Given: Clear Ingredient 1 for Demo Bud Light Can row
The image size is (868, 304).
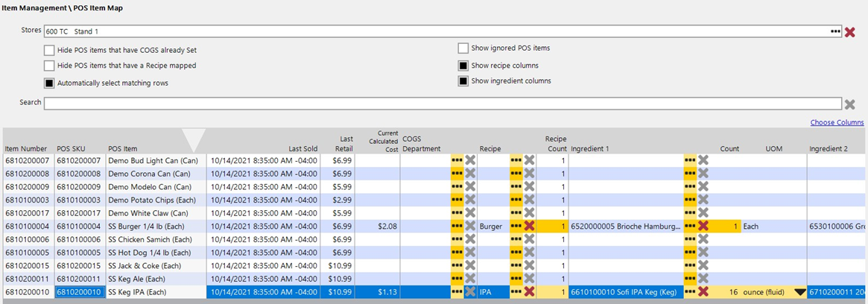Looking at the screenshot, I should pyautogui.click(x=703, y=160).
